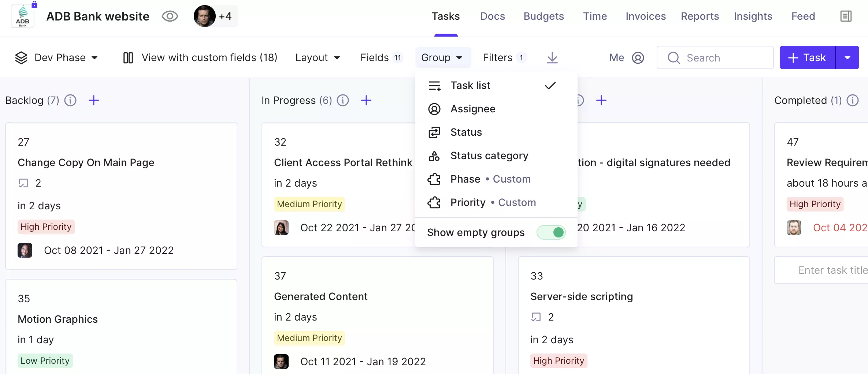
Task: Open task Change Copy On Main Page
Action: [x=86, y=162]
